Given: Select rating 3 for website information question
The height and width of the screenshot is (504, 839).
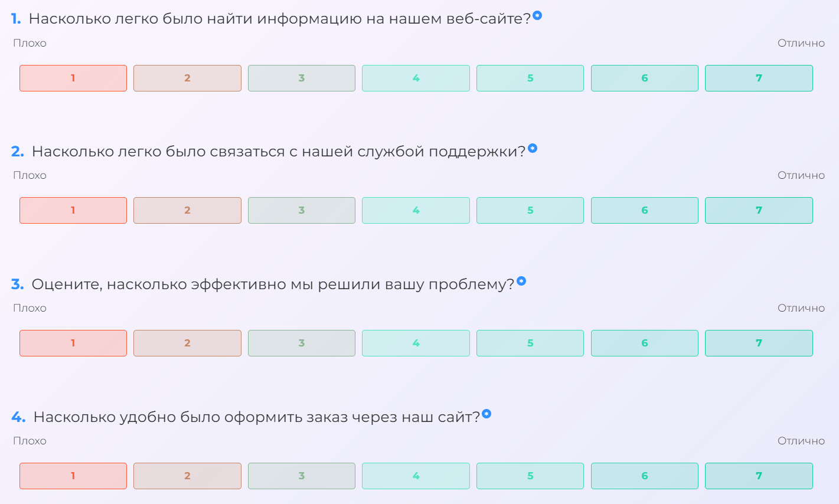Looking at the screenshot, I should coord(302,78).
